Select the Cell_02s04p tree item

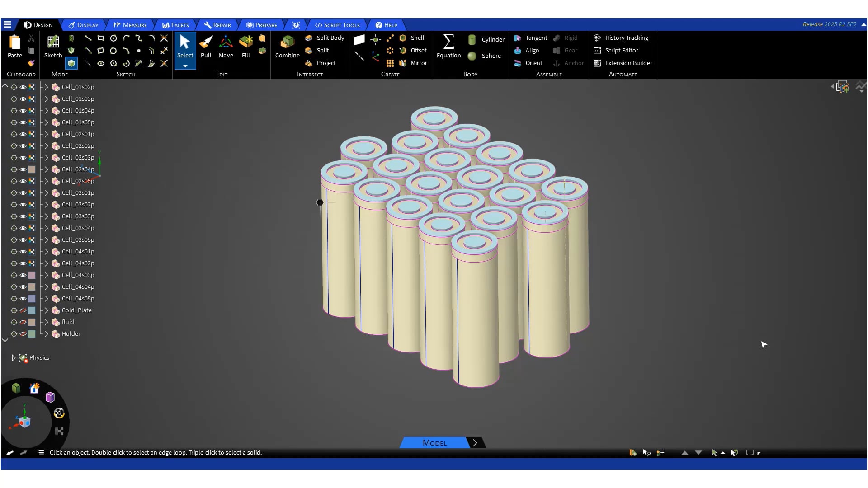[x=78, y=169]
